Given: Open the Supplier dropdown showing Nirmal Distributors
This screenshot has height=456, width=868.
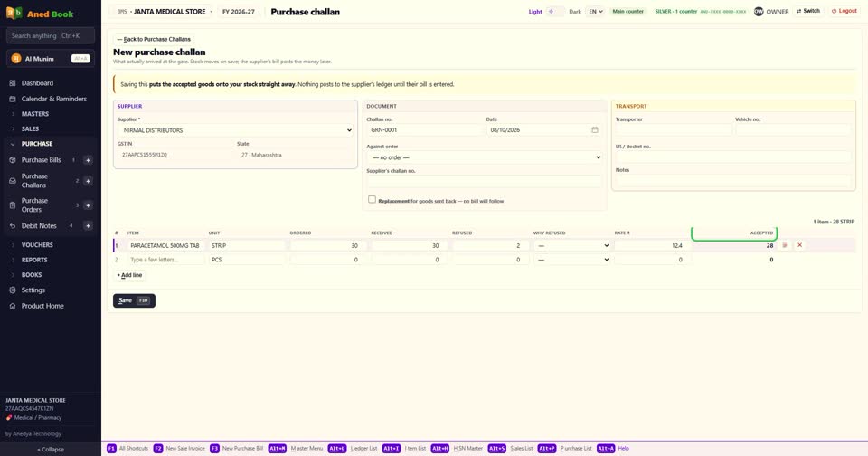Looking at the screenshot, I should click(236, 130).
